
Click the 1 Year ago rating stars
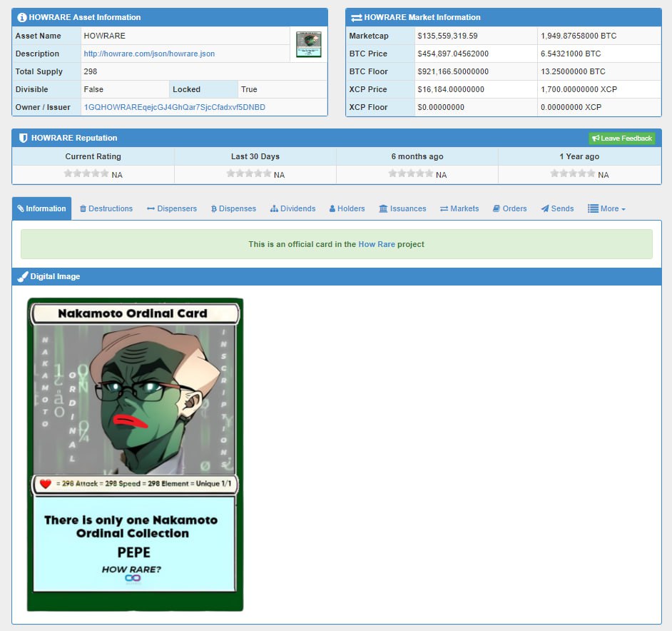click(573, 173)
